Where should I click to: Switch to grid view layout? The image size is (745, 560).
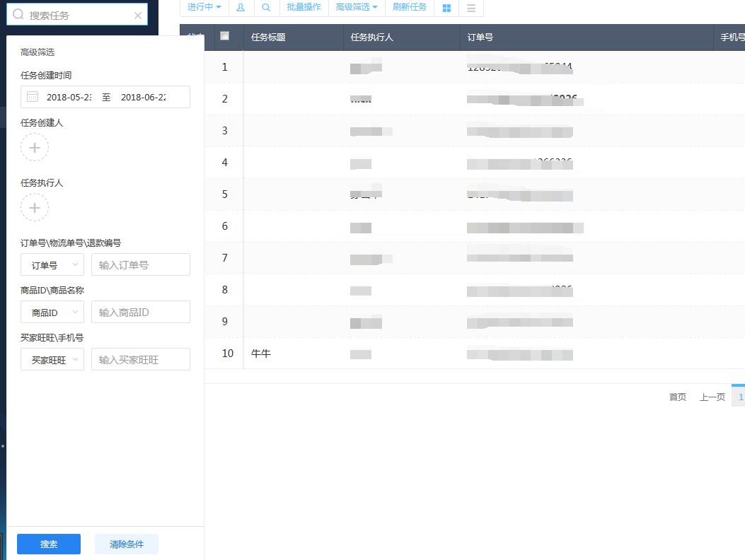446,8
